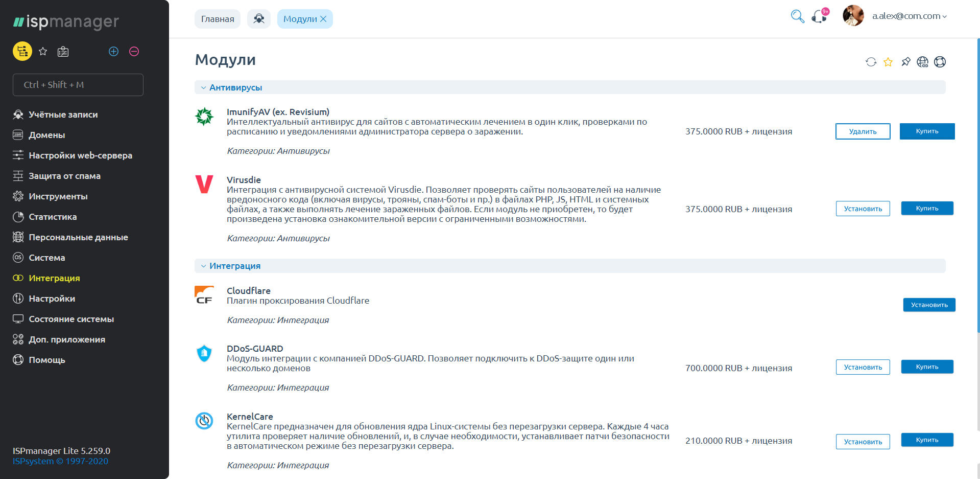Open favorites star in sidebar

tap(43, 51)
